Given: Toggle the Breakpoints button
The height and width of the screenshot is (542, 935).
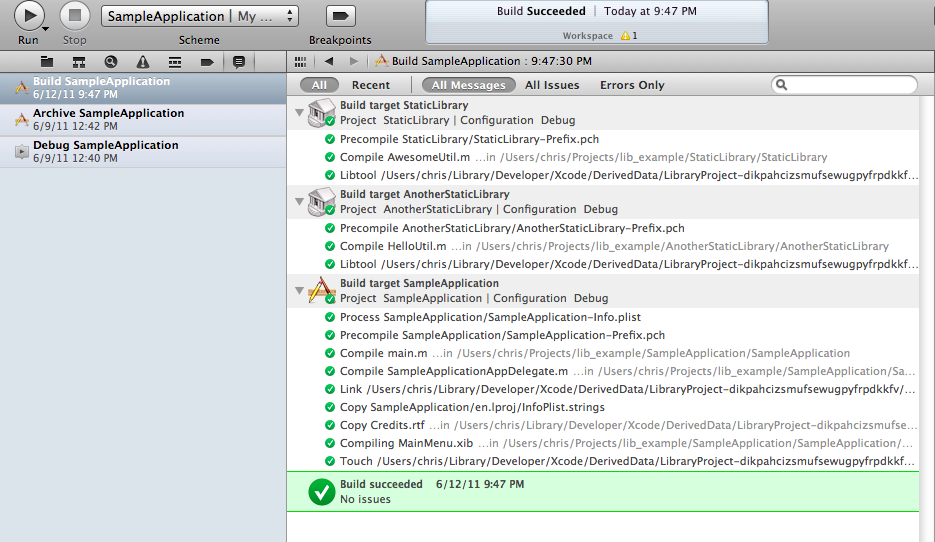Looking at the screenshot, I should 340,16.
